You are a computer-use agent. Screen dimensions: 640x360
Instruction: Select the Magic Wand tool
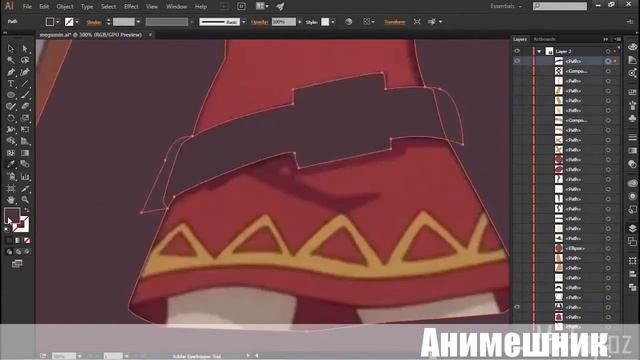tap(11, 60)
